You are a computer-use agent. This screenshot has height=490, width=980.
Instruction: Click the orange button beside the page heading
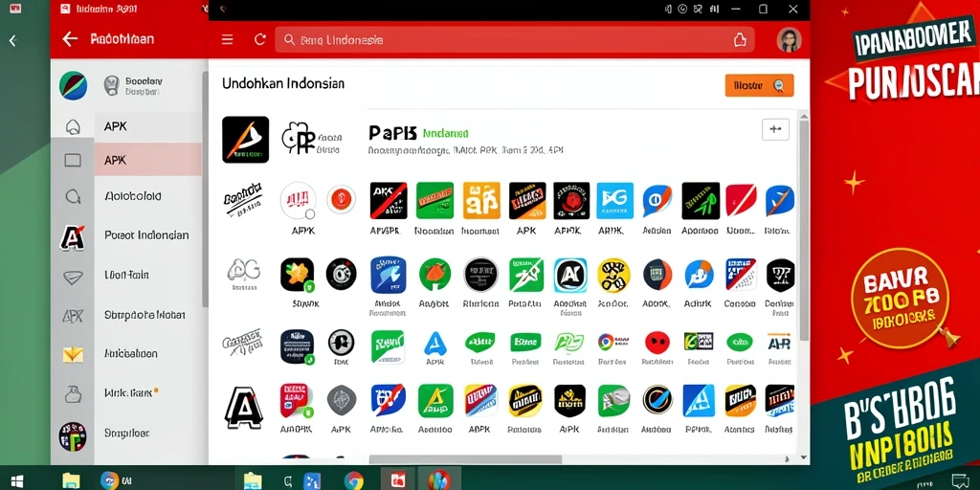point(759,85)
